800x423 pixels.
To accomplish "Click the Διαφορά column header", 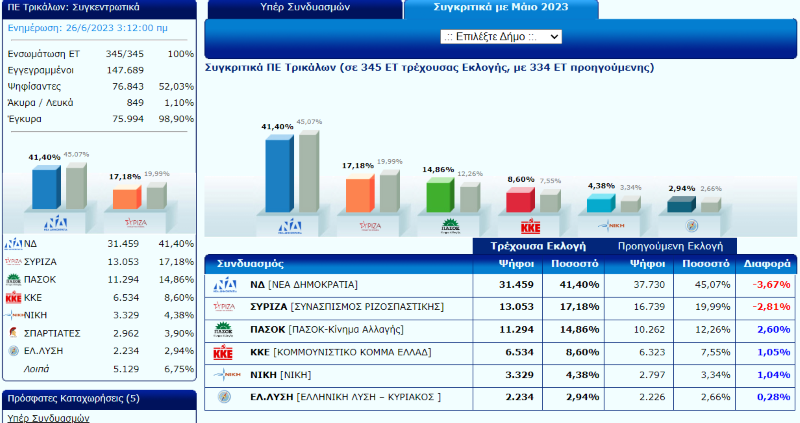I will point(768,264).
